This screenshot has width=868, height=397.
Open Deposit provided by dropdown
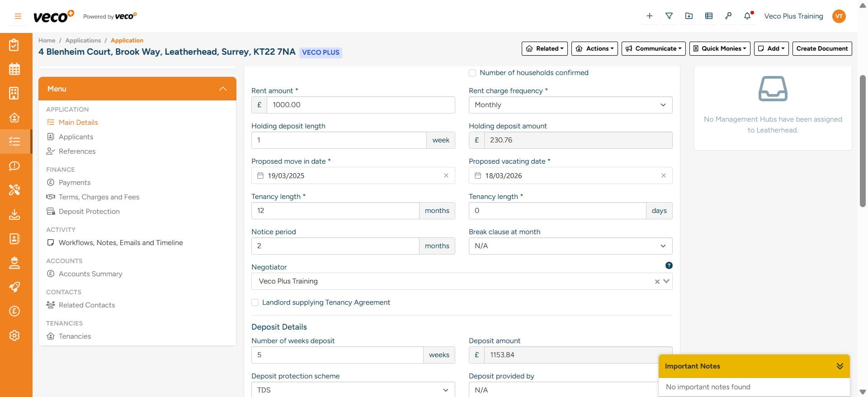click(563, 390)
